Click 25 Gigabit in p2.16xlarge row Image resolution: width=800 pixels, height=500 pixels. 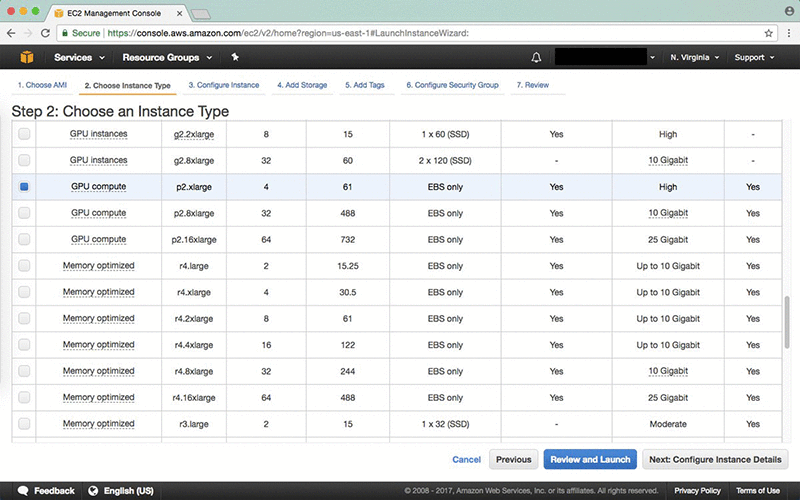point(668,239)
